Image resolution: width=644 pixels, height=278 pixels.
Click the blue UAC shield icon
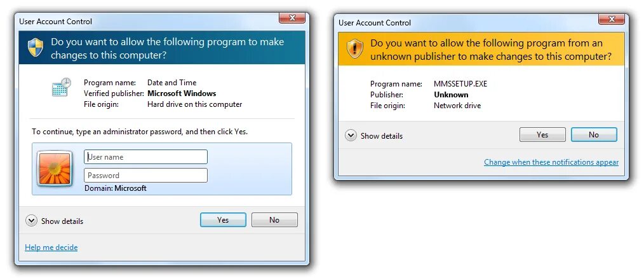[36, 48]
